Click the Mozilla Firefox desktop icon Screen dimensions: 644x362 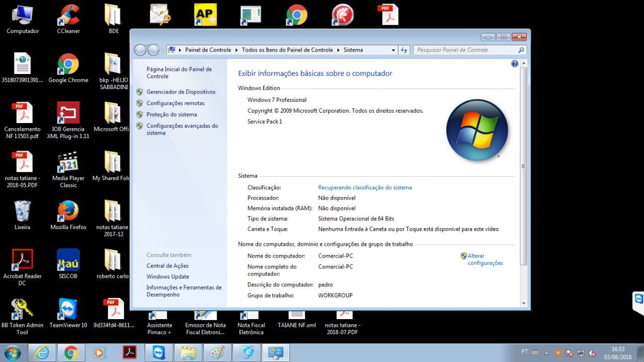[68, 216]
